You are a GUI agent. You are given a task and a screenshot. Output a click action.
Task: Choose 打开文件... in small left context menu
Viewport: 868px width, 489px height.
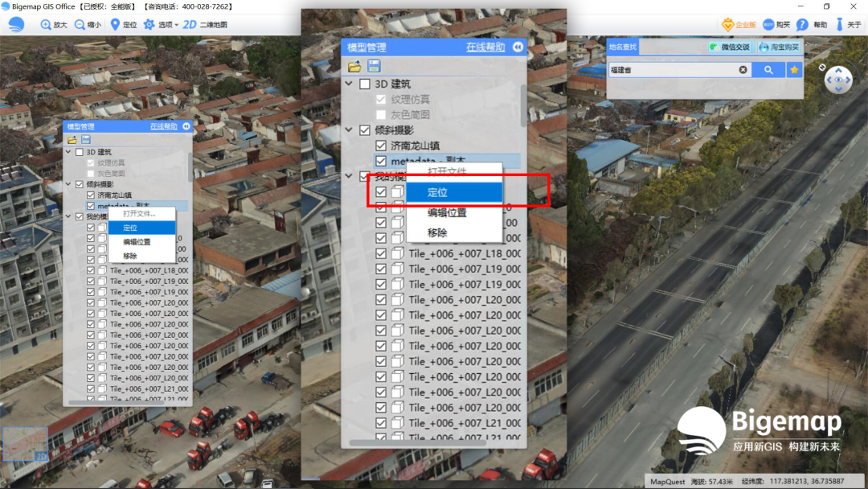click(141, 213)
